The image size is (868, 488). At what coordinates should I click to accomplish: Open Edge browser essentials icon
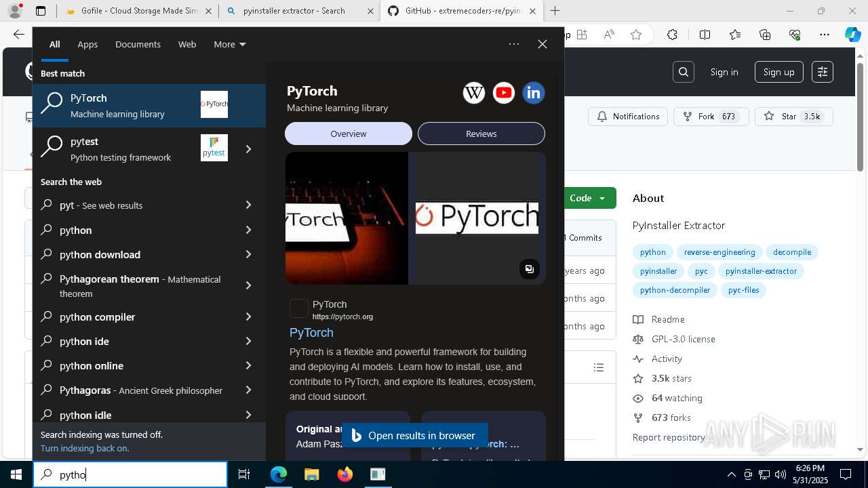(795, 35)
